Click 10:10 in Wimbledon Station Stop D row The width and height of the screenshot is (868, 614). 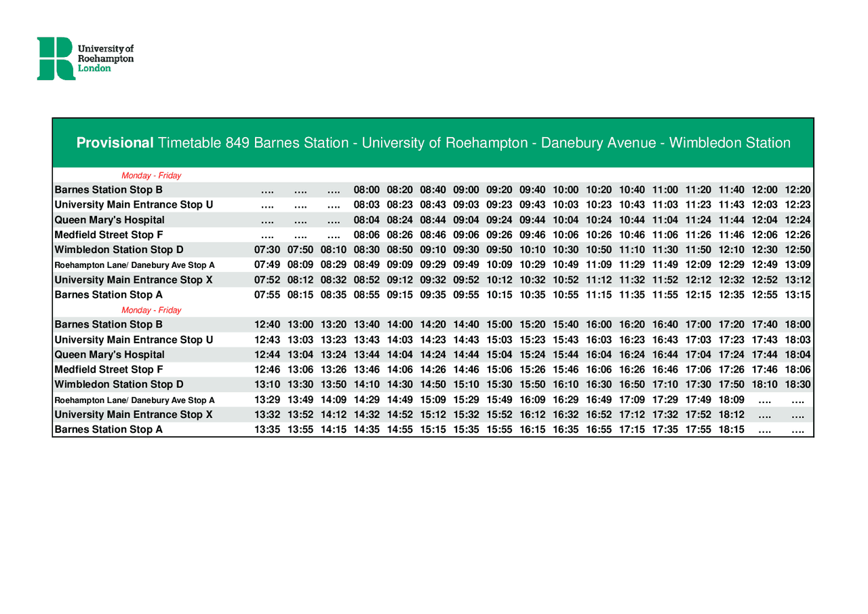pos(533,250)
